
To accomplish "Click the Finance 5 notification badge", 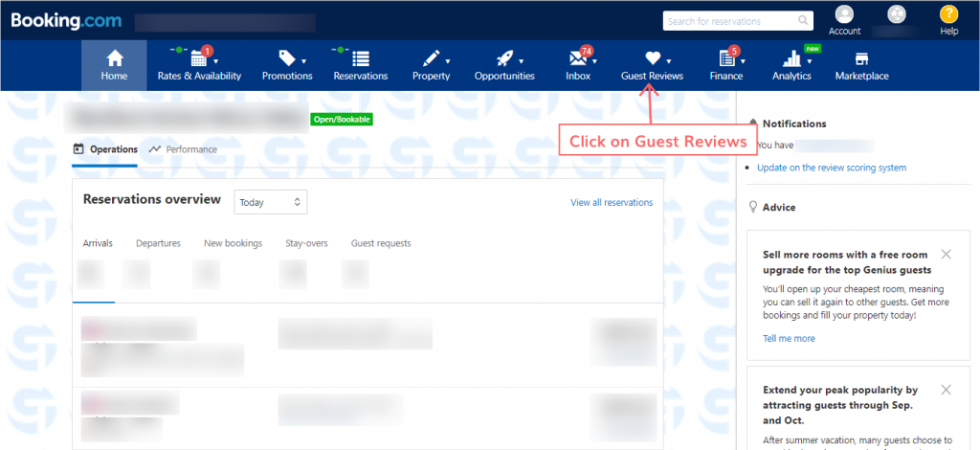I will tap(734, 51).
